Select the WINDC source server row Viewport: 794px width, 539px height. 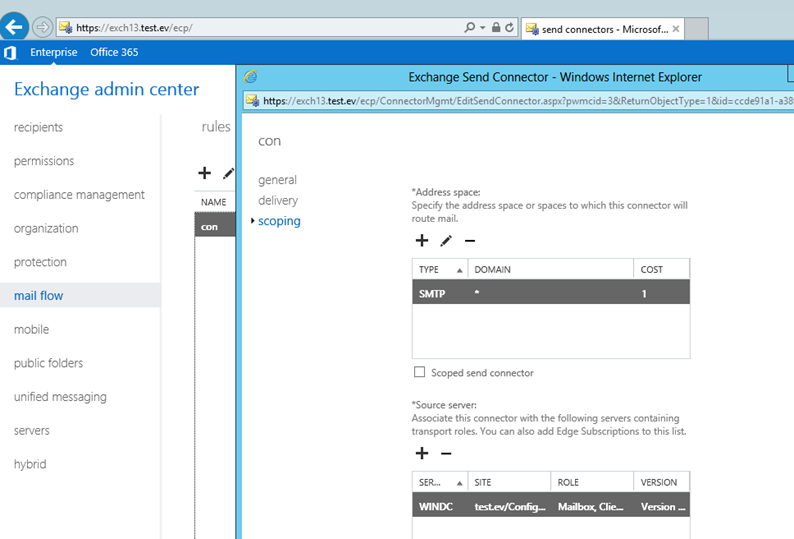coord(551,505)
